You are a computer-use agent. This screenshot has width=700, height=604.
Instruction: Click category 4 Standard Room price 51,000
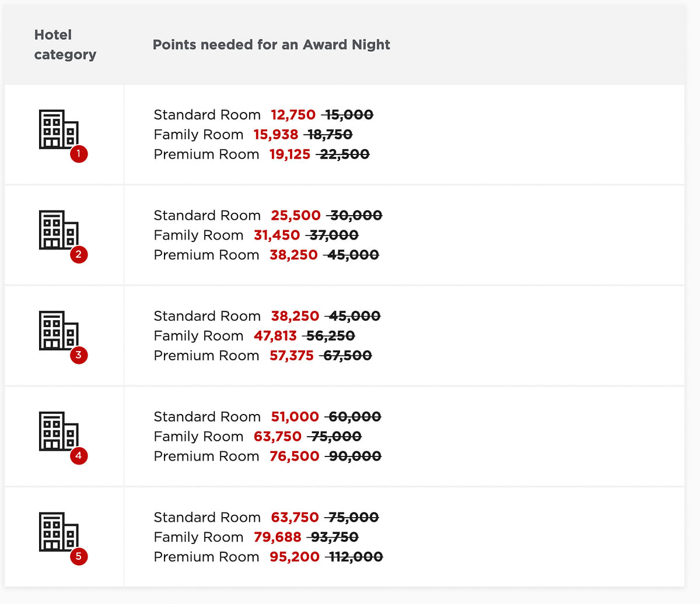tap(295, 417)
